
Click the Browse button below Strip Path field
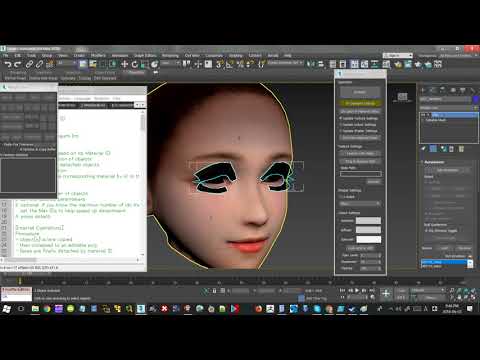click(x=373, y=182)
